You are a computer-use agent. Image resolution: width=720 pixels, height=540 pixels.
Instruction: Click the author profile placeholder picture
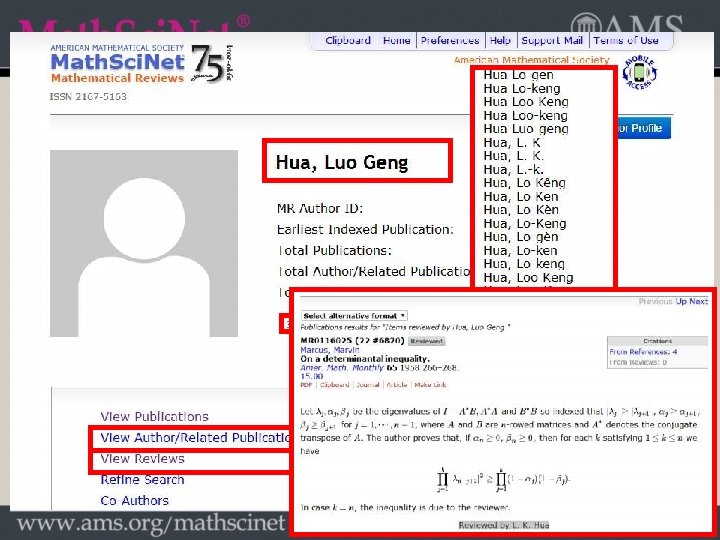(x=144, y=243)
